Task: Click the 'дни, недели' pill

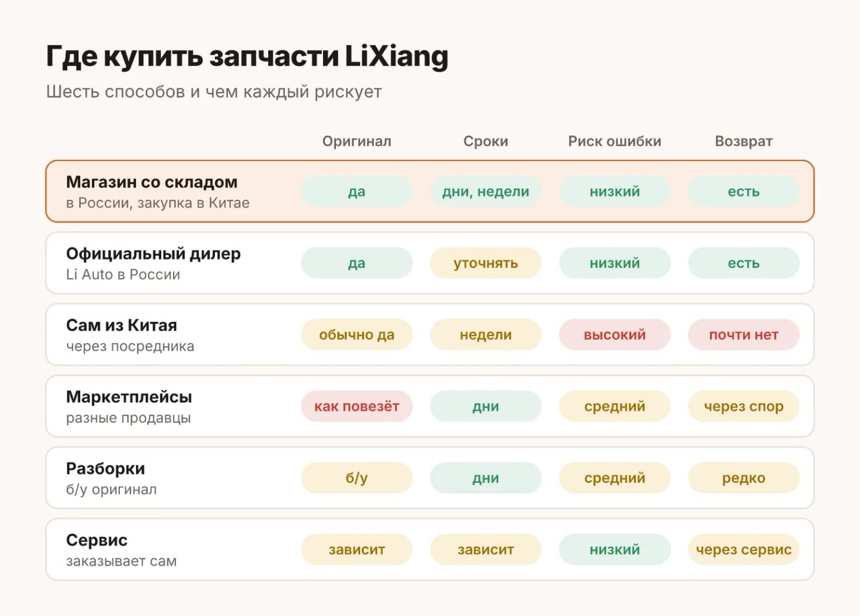Action: pos(485,191)
